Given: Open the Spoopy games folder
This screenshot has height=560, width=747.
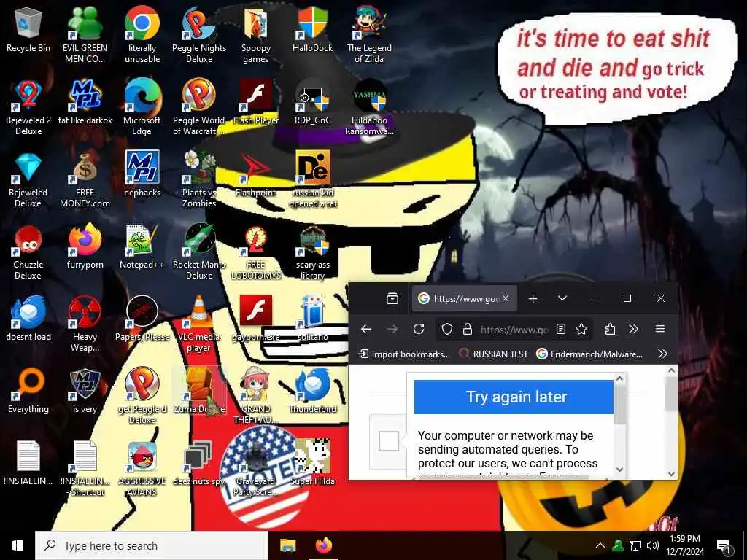Looking at the screenshot, I should tap(256, 35).
